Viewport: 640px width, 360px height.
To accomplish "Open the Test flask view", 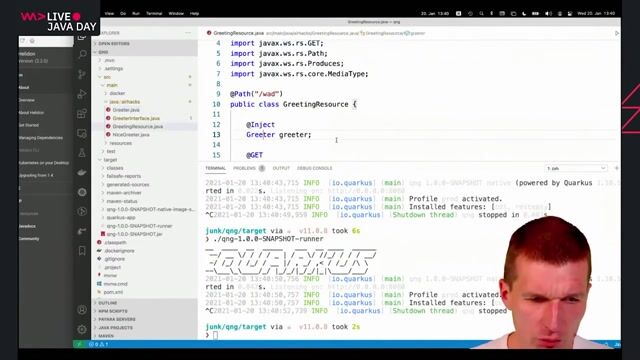I will pyautogui.click(x=82, y=153).
